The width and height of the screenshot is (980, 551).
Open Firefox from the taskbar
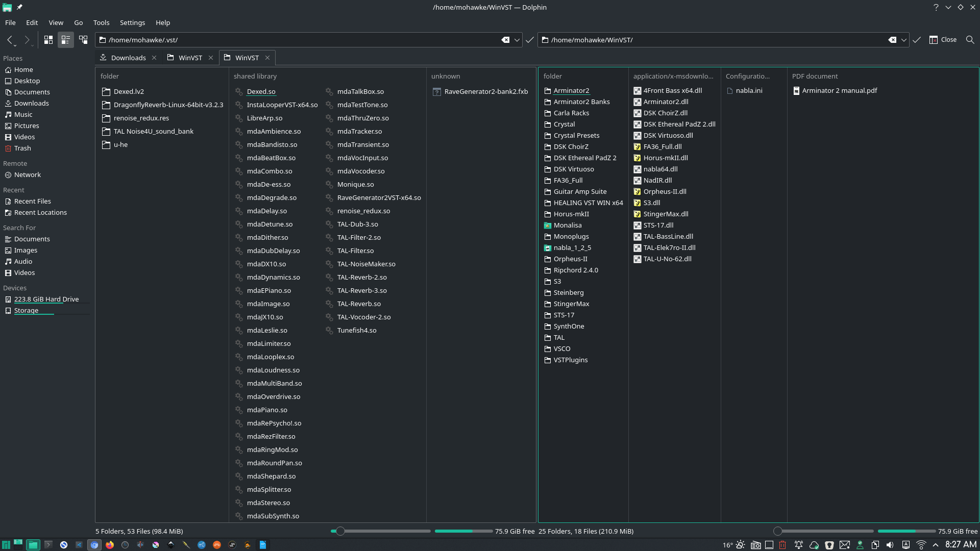[x=110, y=545]
